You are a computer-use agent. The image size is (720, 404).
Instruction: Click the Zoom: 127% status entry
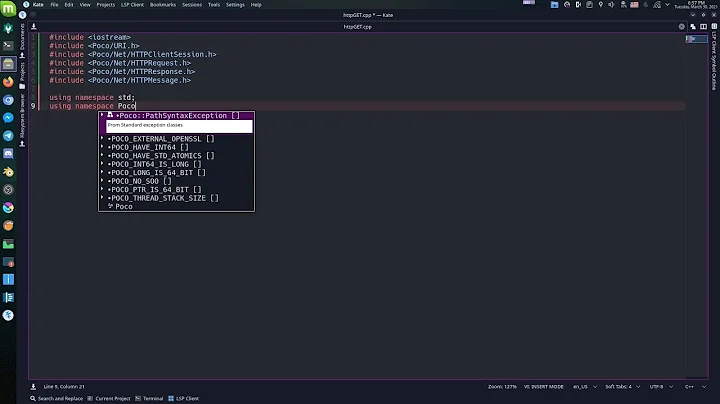[x=502, y=387]
